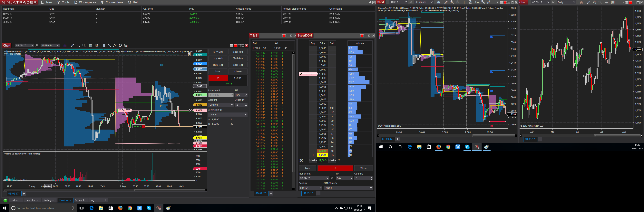Open instrument dropdown in 15 Minute chart toolbar
The width and height of the screenshot is (644, 212).
click(24, 46)
